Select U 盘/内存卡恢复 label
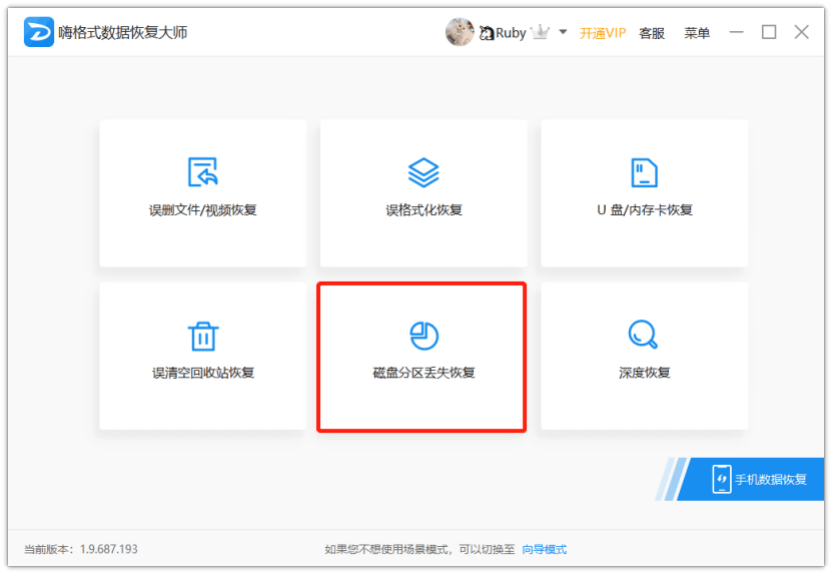This screenshot has height=574, width=832. pyautogui.click(x=644, y=210)
